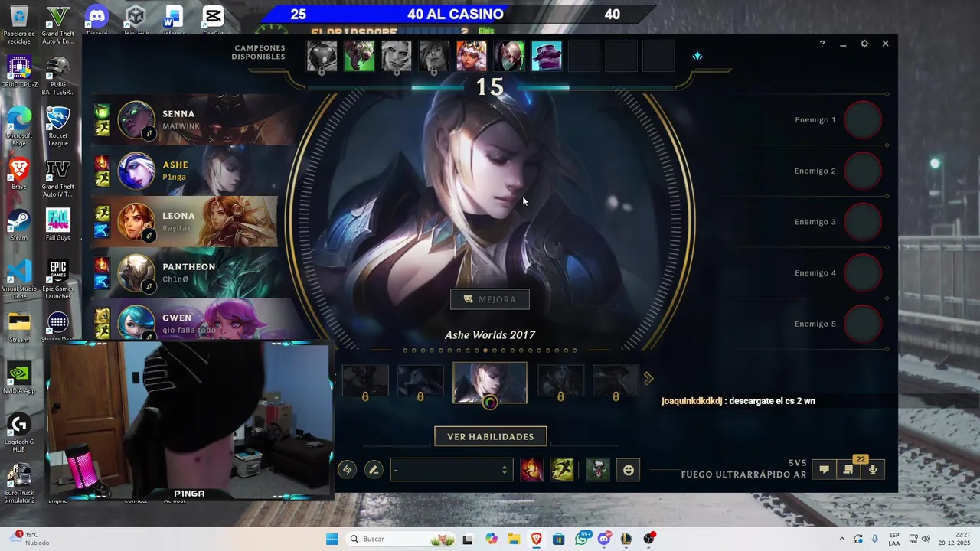Open the client settings gear icon

864,44
